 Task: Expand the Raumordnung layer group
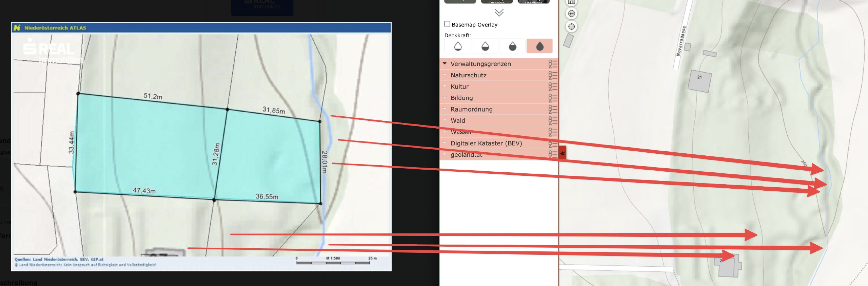(445, 109)
